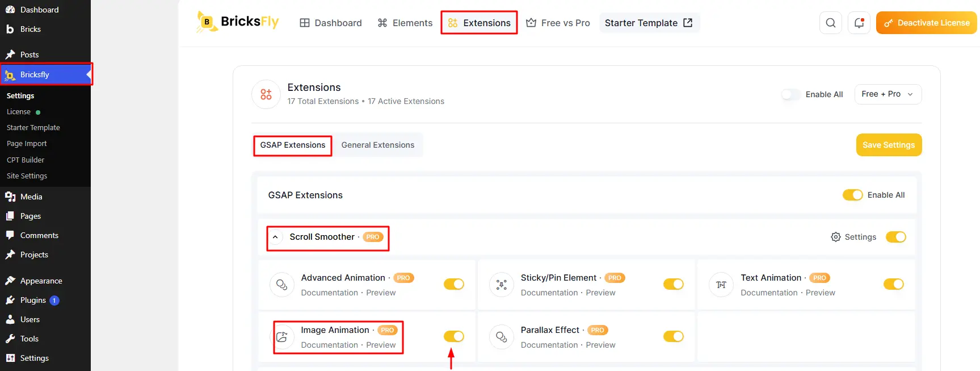The image size is (980, 371).
Task: Open the Elements menu item
Action: click(x=405, y=23)
